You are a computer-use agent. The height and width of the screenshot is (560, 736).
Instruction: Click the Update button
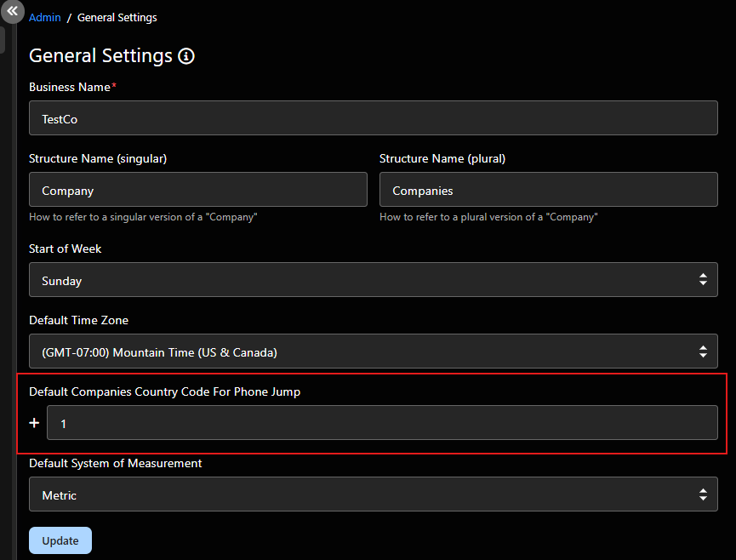pos(60,540)
